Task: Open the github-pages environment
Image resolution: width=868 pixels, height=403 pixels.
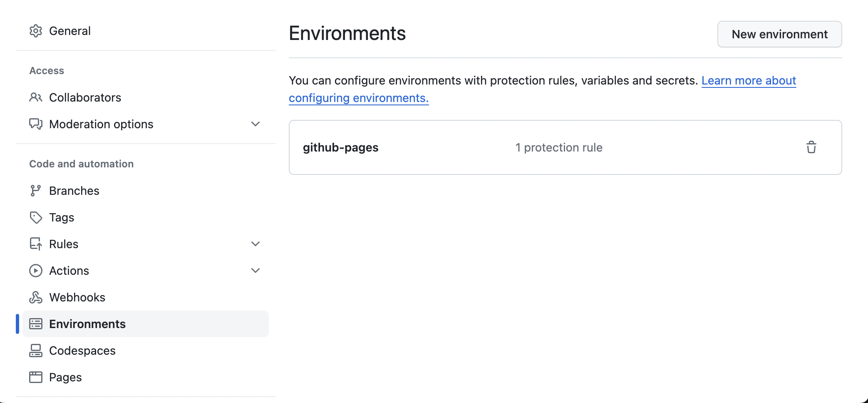Action: tap(340, 147)
